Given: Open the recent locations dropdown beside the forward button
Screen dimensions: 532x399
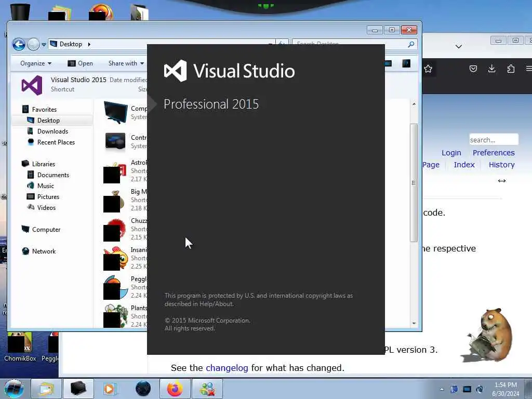Looking at the screenshot, I should click(x=44, y=45).
